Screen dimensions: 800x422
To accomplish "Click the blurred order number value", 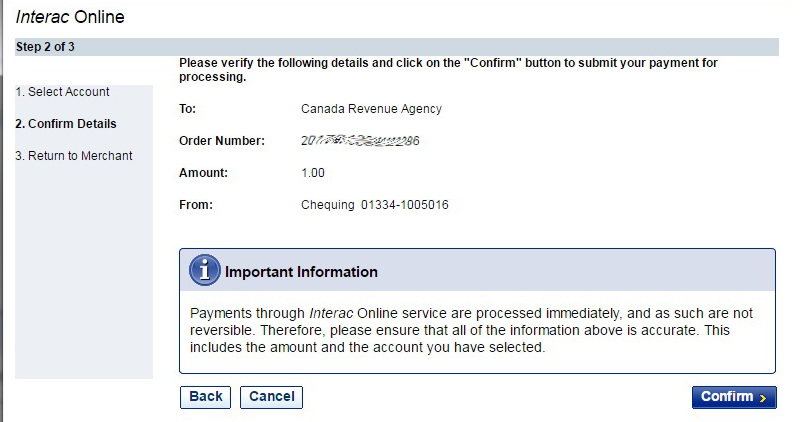I will [x=360, y=141].
